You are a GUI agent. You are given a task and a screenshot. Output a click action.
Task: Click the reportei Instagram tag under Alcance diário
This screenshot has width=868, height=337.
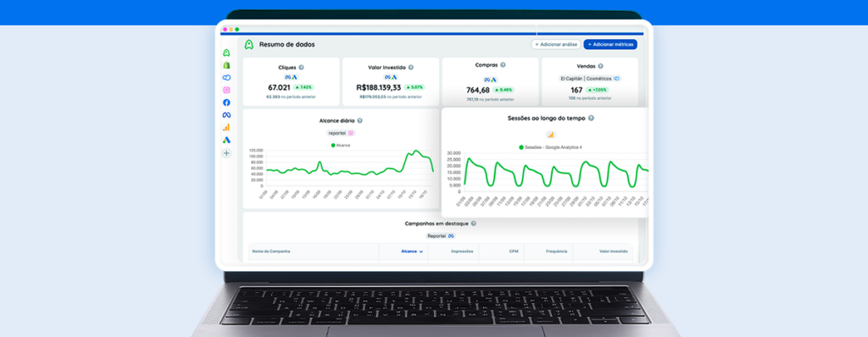(341, 133)
